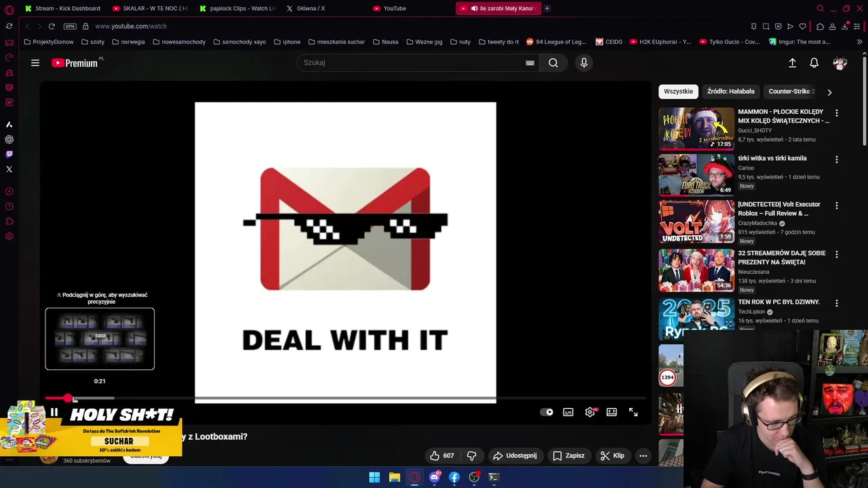This screenshot has width=868, height=488.
Task: Click the Udostępnij share button
Action: [x=515, y=455]
